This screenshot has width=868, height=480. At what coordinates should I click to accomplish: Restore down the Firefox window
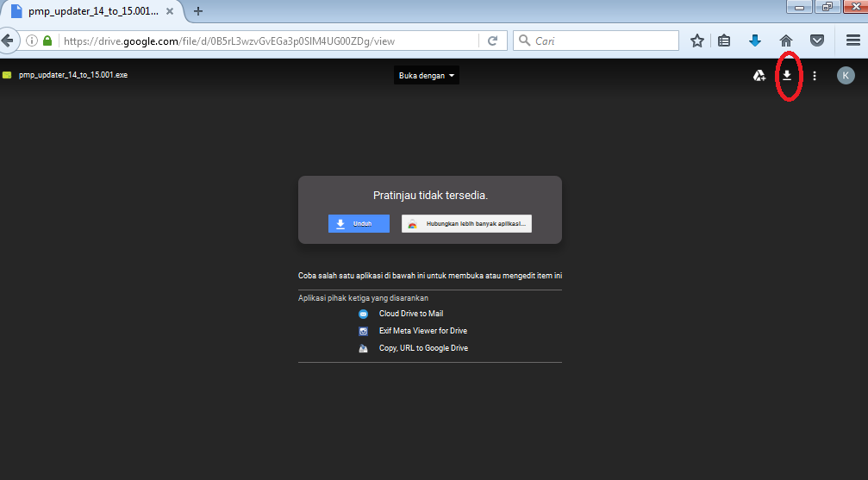827,7
